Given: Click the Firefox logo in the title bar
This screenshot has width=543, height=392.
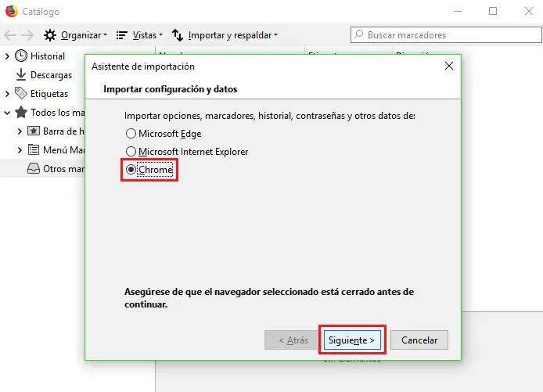Looking at the screenshot, I should point(12,11).
